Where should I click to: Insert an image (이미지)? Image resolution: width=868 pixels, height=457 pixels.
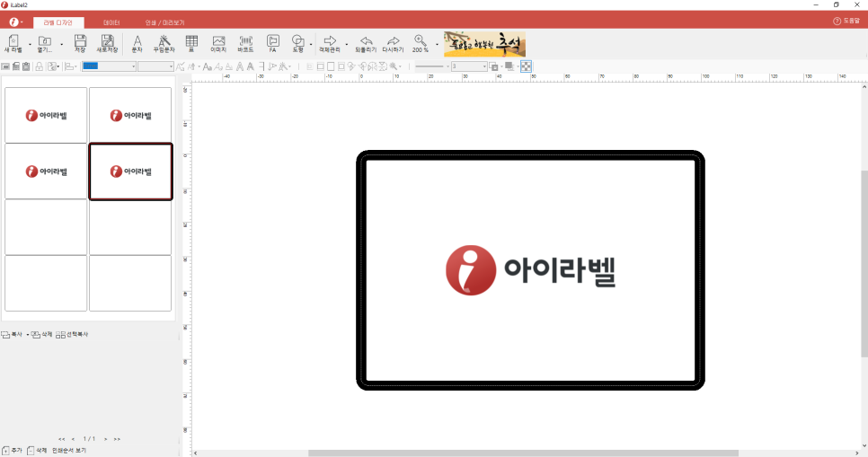tap(218, 44)
